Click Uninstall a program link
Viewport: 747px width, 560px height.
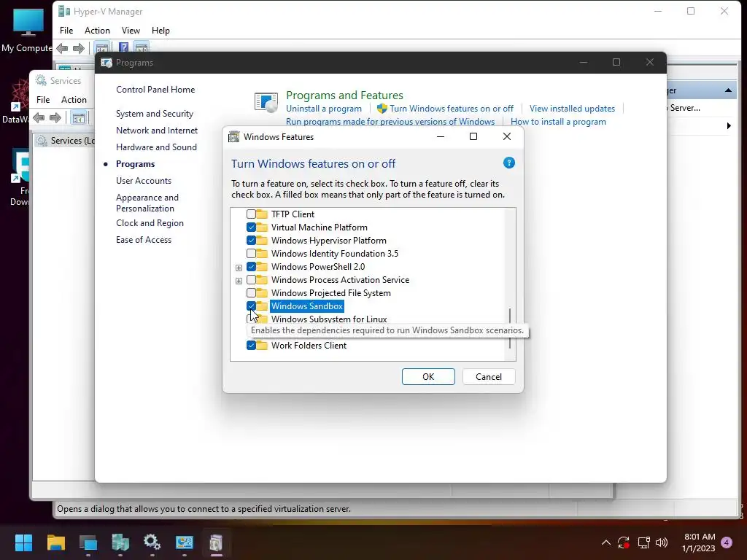pos(323,109)
